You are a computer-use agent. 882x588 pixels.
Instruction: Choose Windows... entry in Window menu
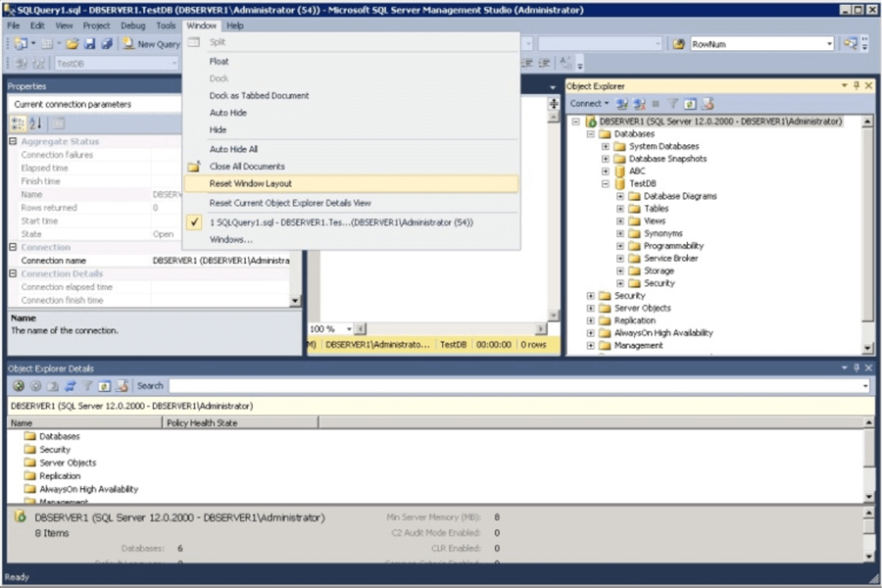click(351, 240)
